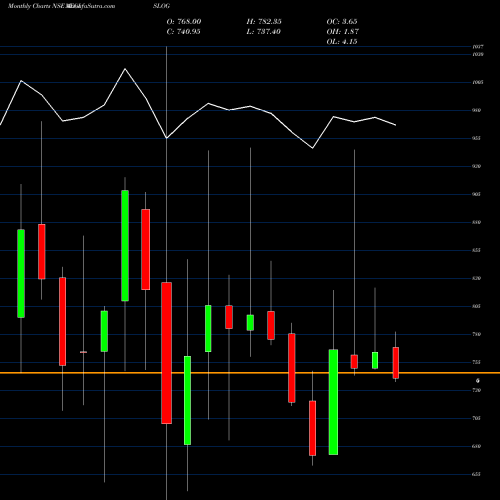Click the 705 price axis label
500x500 pixels.
click(476, 418)
